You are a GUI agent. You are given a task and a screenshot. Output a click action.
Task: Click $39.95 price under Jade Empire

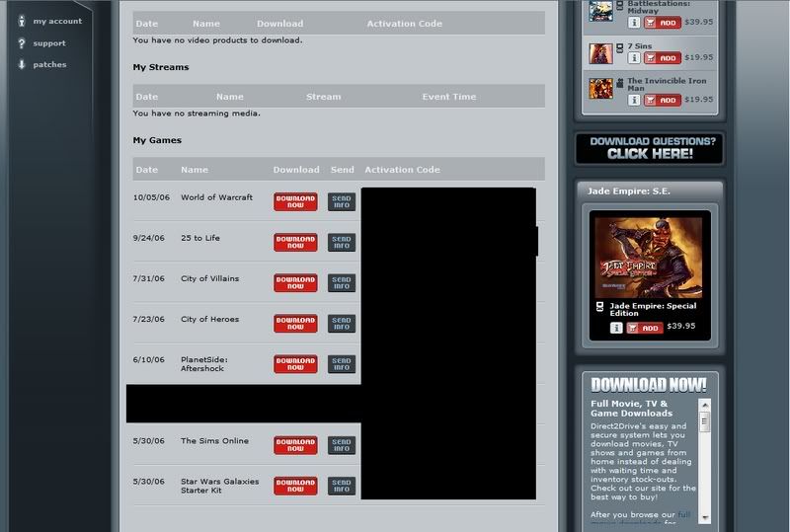pos(681,326)
